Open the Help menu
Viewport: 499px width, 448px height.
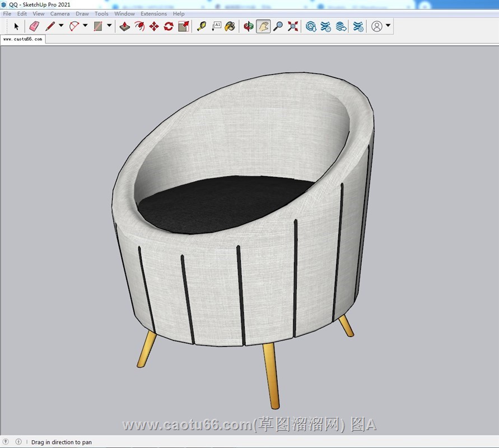[179, 13]
